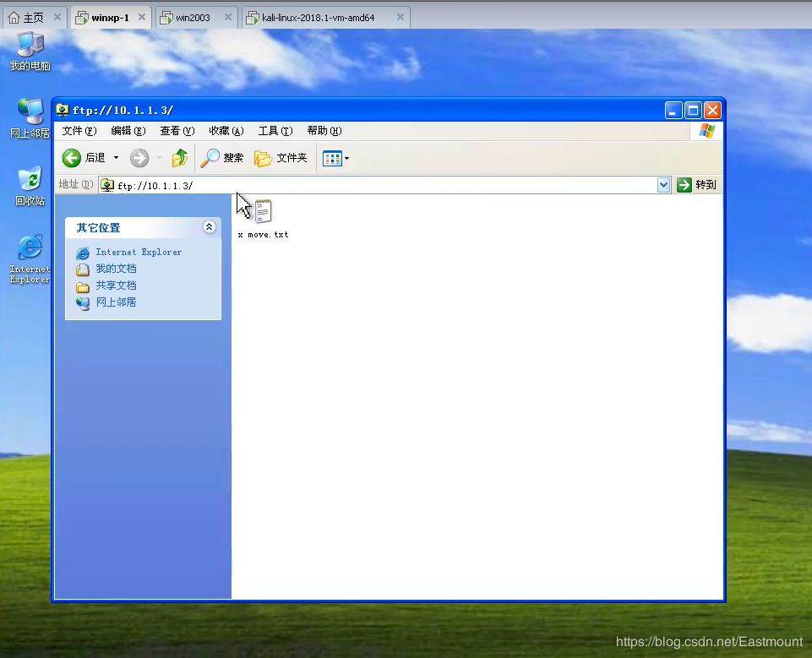
Task: Click the address bar FTP site icon
Action: pyautogui.click(x=107, y=185)
